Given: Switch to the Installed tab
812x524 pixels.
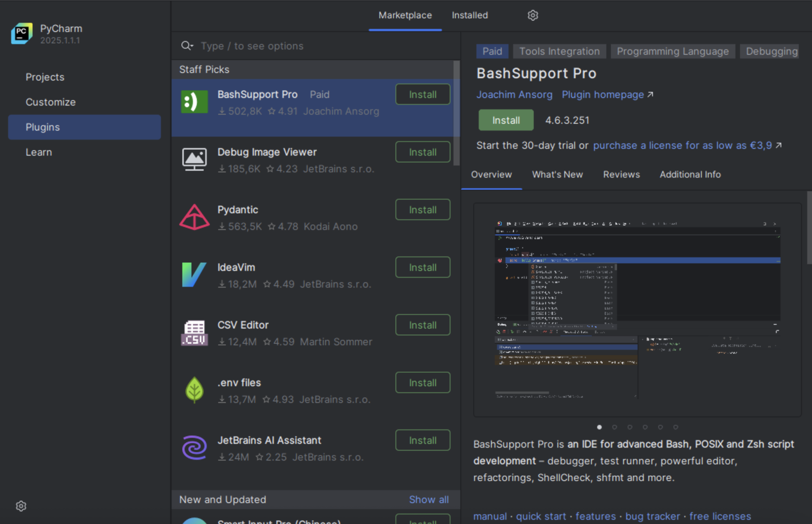Looking at the screenshot, I should (x=470, y=15).
